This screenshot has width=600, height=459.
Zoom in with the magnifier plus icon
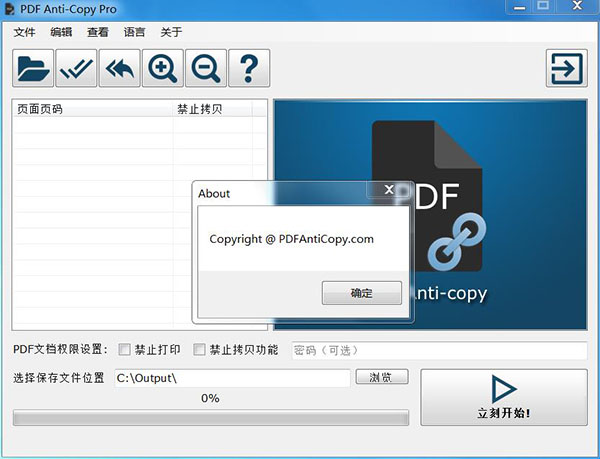click(163, 68)
